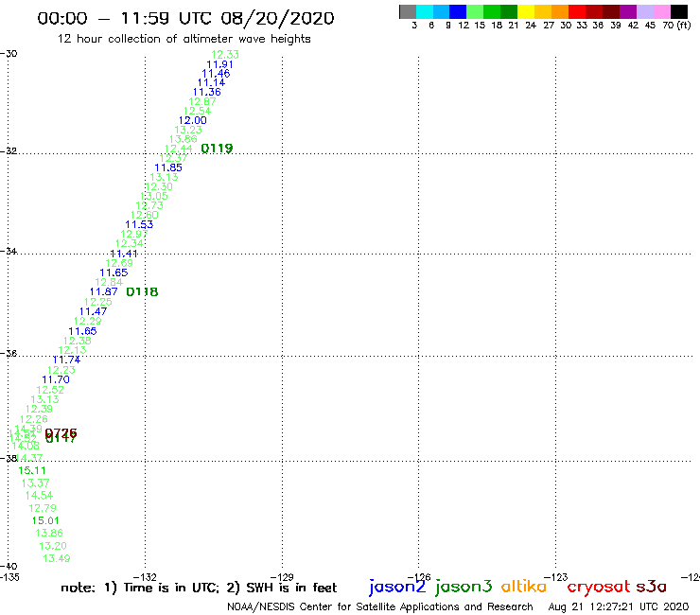Image resolution: width=700 pixels, height=615 pixels.
Task: Click the wave height value 12.44
Action: tap(178, 149)
